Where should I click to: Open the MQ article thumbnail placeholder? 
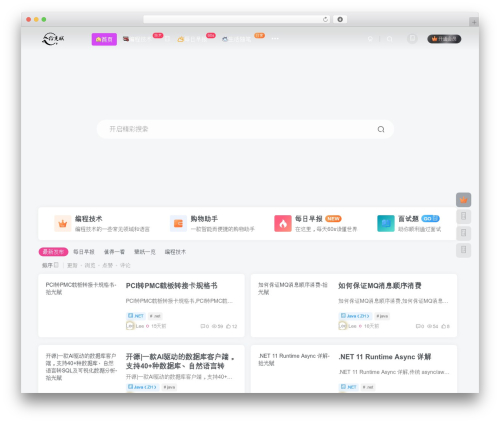293,288
